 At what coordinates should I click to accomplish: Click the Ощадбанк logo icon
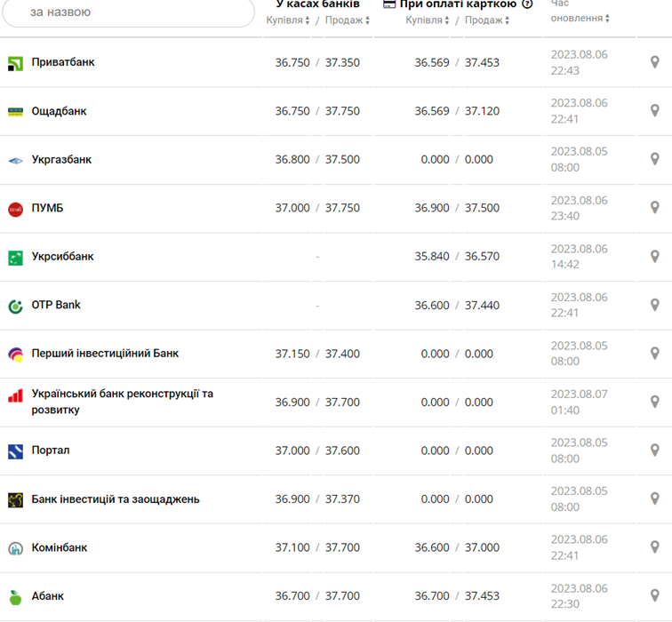(x=15, y=112)
